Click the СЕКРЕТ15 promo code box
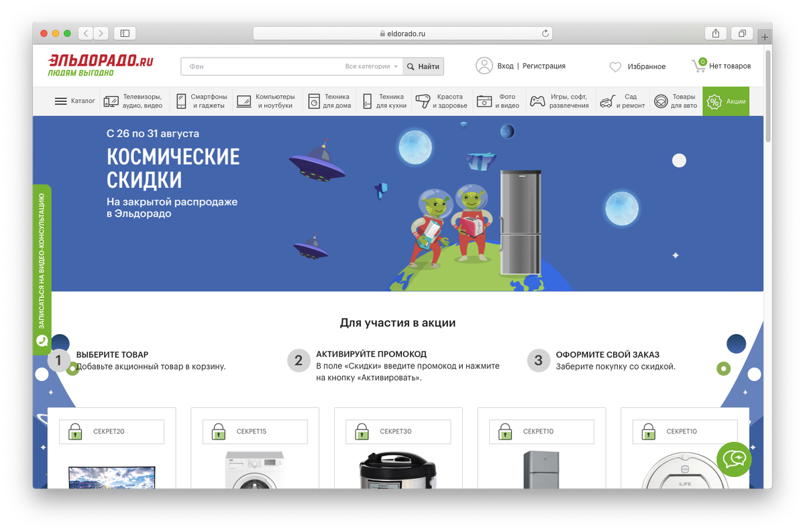Screen dimensions: 805x532 [x=255, y=431]
